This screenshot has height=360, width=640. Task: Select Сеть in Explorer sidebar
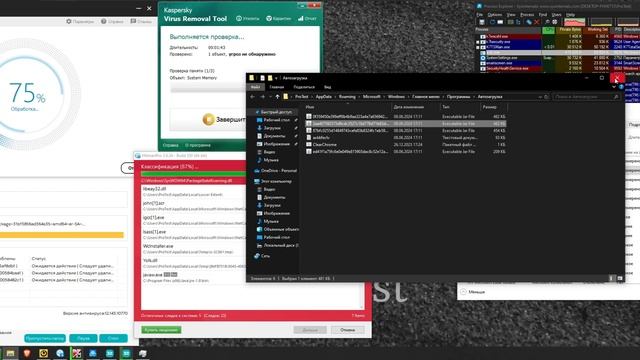point(265,256)
